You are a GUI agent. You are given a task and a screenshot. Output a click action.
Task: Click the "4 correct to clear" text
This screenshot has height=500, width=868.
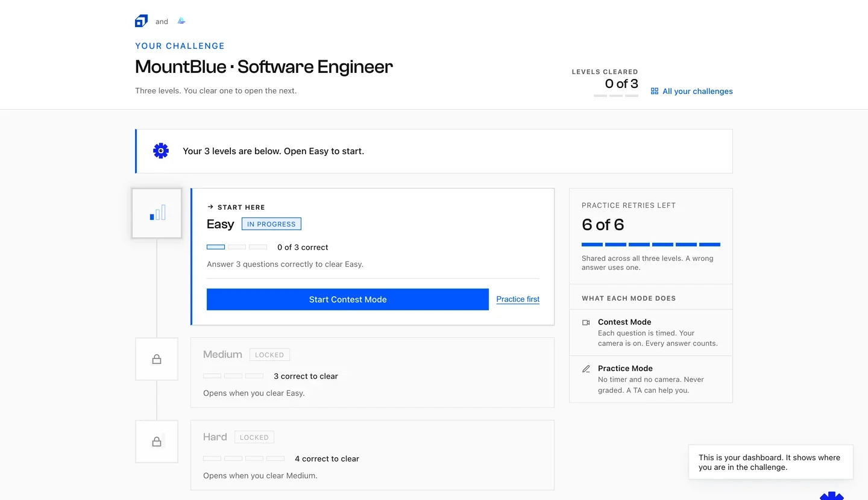[327, 458]
